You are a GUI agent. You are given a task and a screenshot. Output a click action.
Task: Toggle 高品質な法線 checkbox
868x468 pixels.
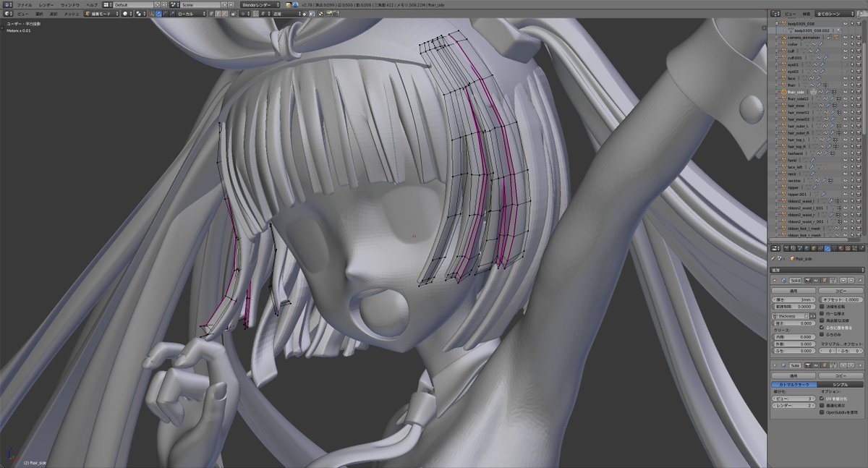point(822,320)
